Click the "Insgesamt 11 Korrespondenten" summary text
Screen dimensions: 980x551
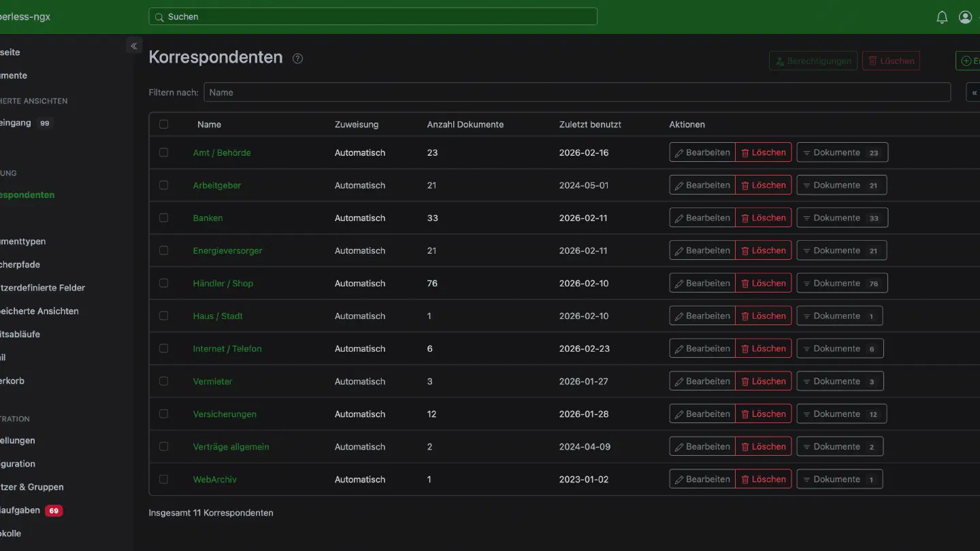coord(211,513)
